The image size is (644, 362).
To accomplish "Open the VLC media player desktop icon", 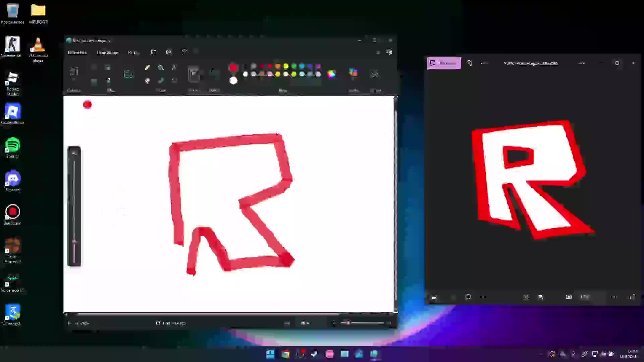I will click(x=38, y=49).
